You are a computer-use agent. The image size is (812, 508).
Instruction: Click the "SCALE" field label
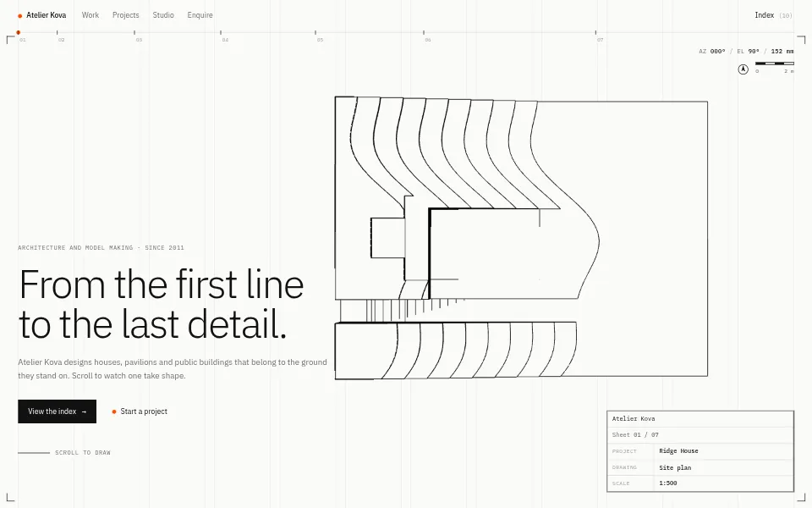click(x=621, y=483)
